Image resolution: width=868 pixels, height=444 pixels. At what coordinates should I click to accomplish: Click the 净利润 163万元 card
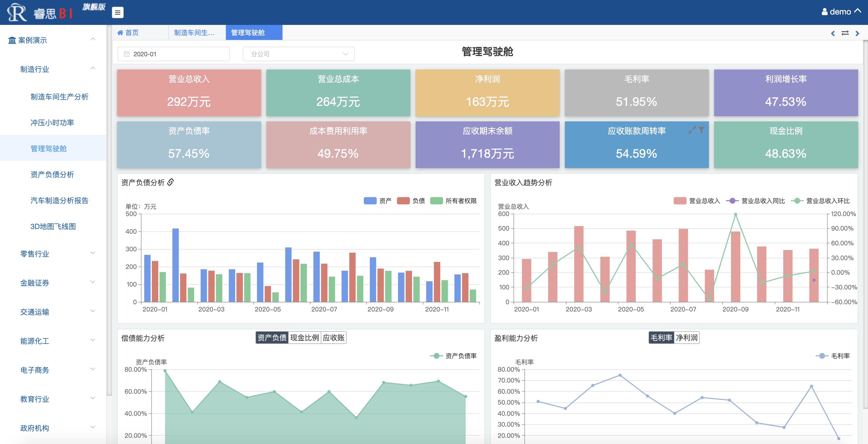pos(488,93)
